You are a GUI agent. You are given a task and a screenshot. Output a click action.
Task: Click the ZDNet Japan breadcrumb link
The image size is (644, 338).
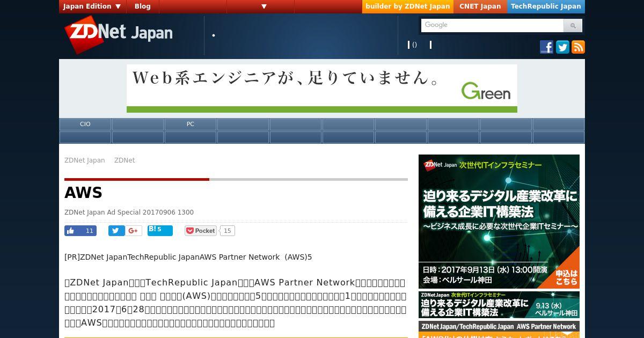click(x=85, y=160)
